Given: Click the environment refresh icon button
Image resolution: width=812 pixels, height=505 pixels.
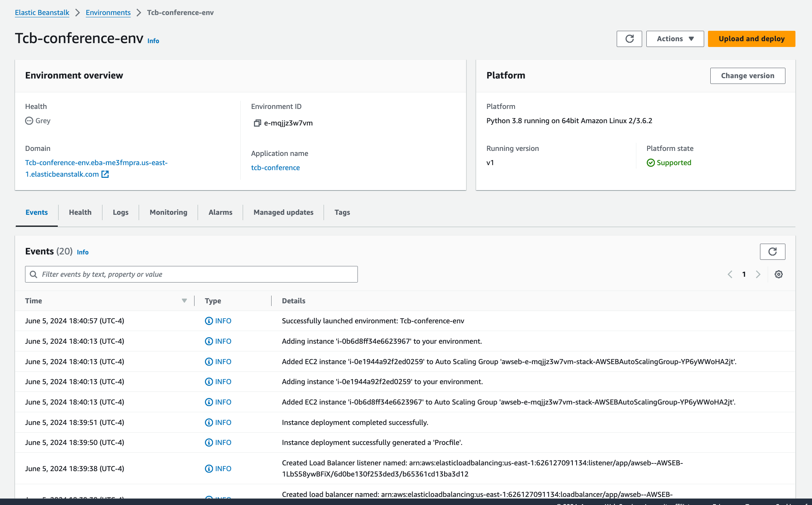Looking at the screenshot, I should [629, 39].
